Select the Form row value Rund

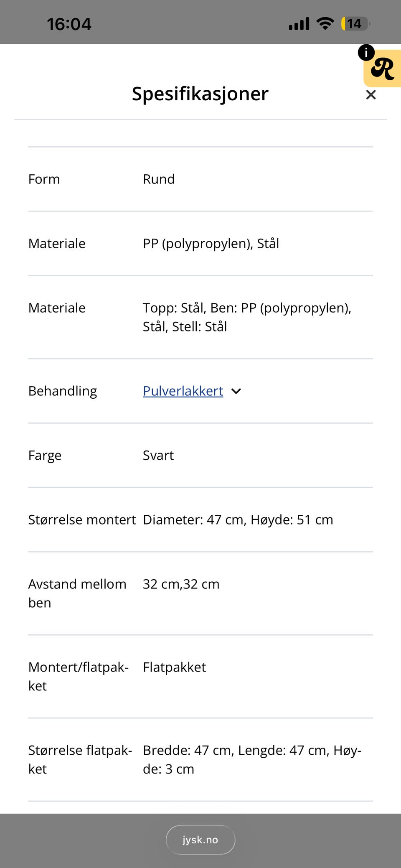[x=159, y=179]
